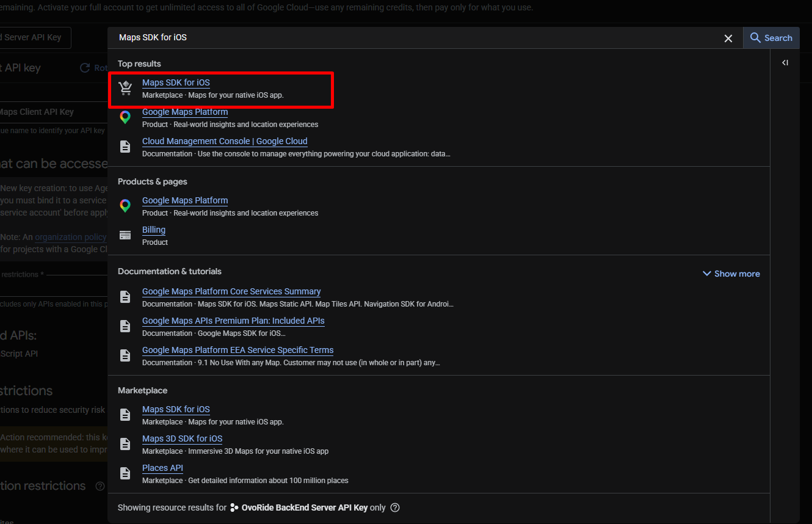Click the document icon beside Places API
Image resolution: width=812 pixels, height=524 pixels.
pos(125,473)
